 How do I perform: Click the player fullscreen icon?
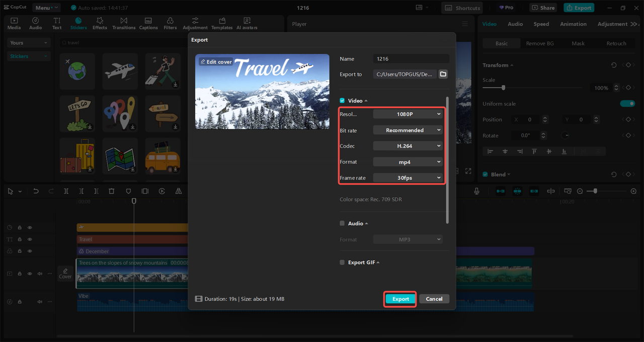tap(468, 171)
